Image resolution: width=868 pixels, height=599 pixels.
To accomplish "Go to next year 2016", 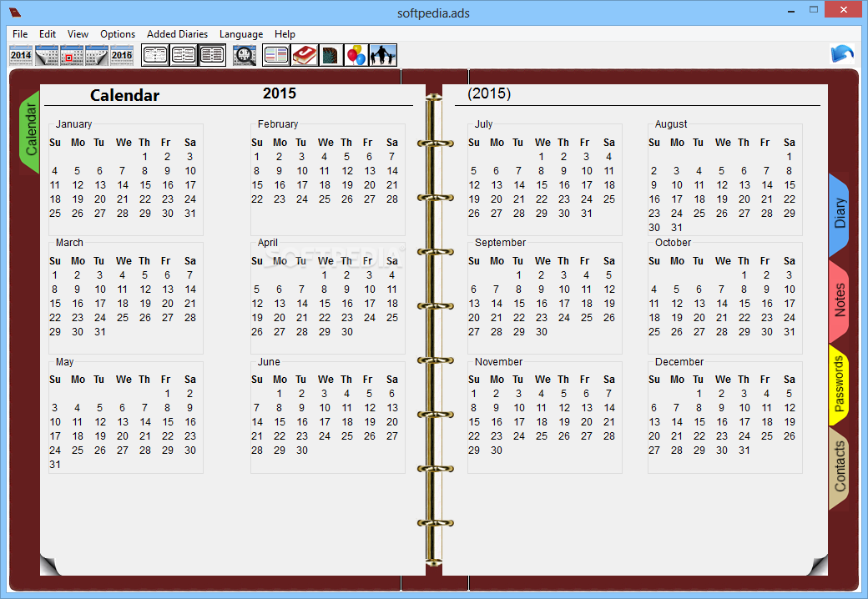I will 122,55.
